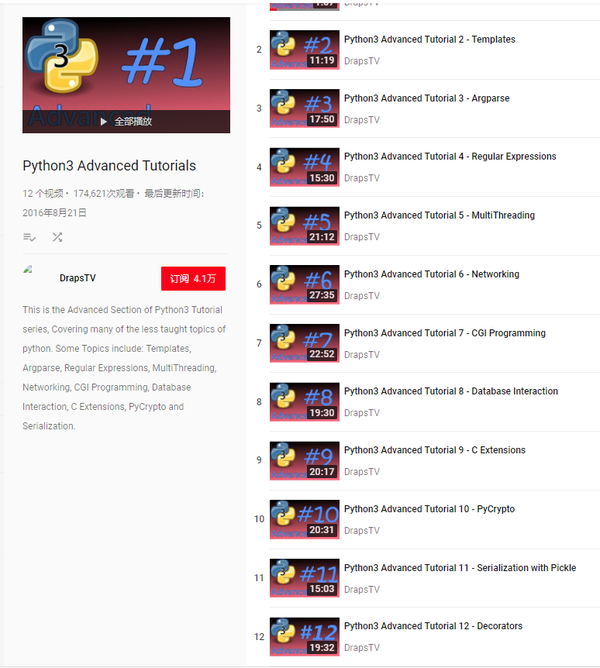Open the #12 Decorators video thumbnail
This screenshot has height=668, width=600.
[x=305, y=636]
